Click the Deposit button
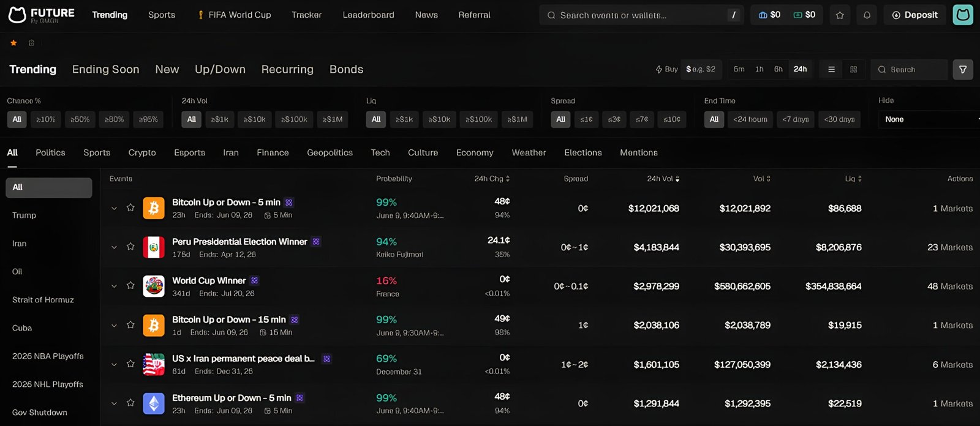980x426 pixels. pos(915,15)
